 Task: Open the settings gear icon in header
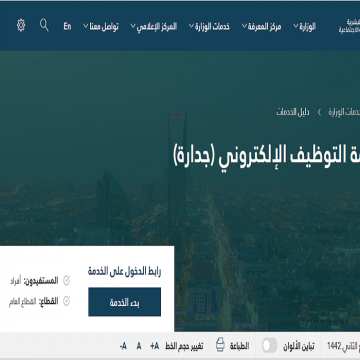click(21, 25)
